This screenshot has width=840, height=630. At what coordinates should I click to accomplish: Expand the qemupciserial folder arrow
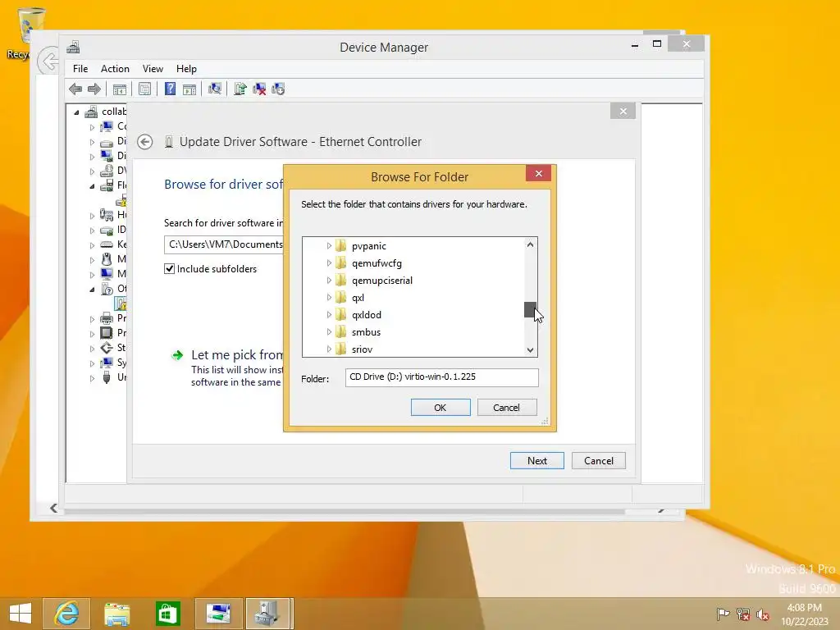click(329, 281)
